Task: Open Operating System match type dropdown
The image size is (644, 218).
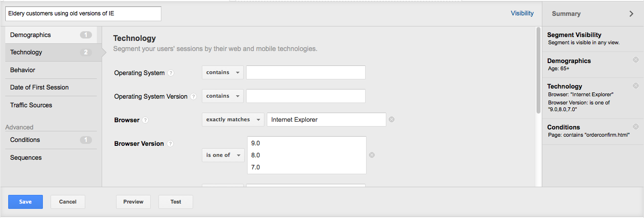Action: coord(223,73)
